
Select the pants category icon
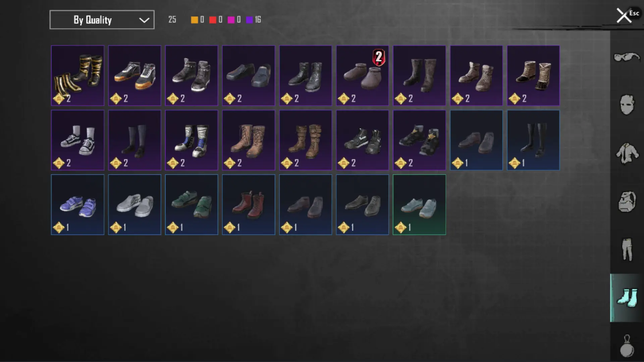click(627, 249)
